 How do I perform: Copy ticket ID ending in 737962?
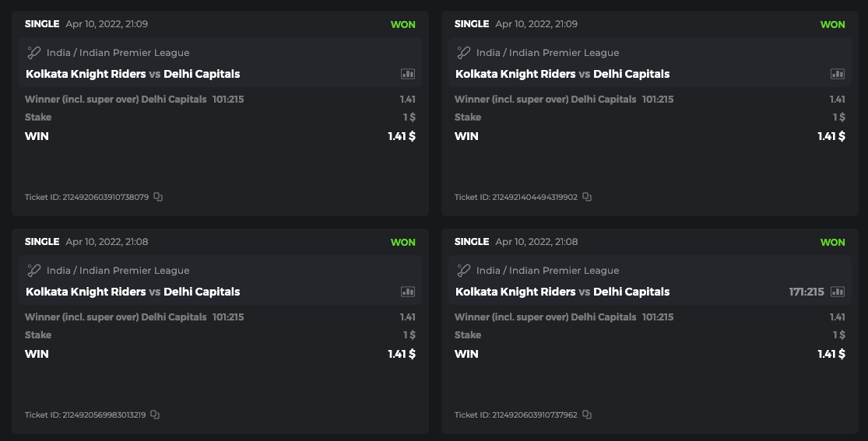click(x=587, y=415)
